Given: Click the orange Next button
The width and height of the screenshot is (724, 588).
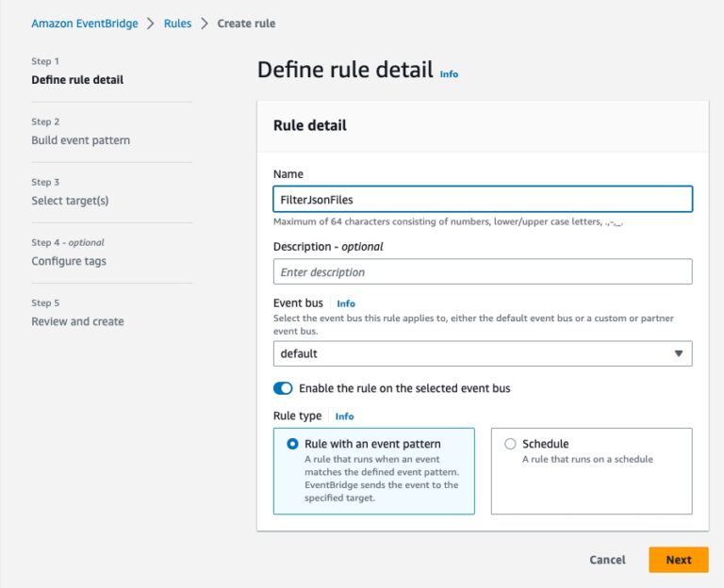Looking at the screenshot, I should (679, 560).
